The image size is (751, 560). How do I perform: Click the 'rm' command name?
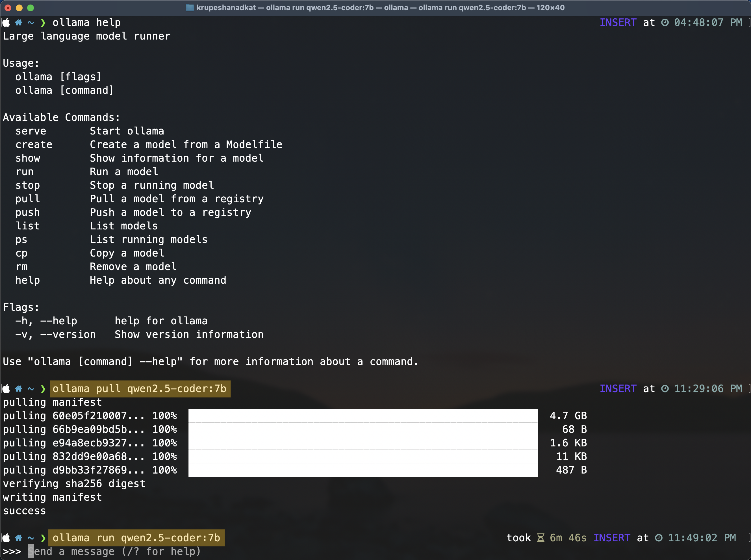click(22, 267)
